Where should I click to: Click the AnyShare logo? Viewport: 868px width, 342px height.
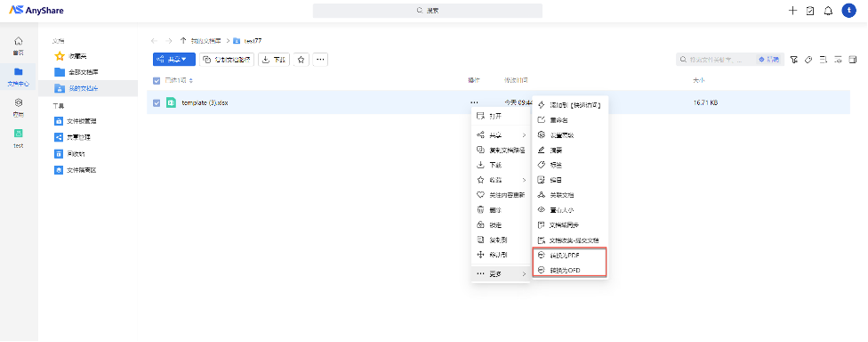click(x=36, y=11)
